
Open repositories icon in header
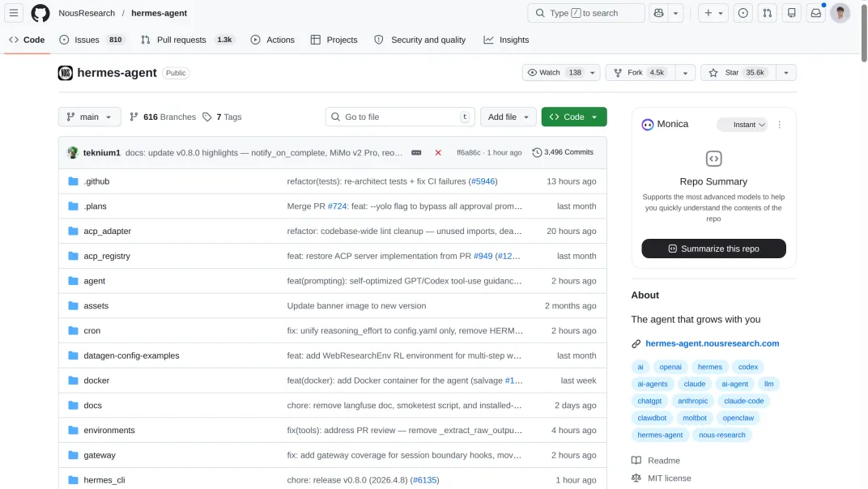[792, 13]
